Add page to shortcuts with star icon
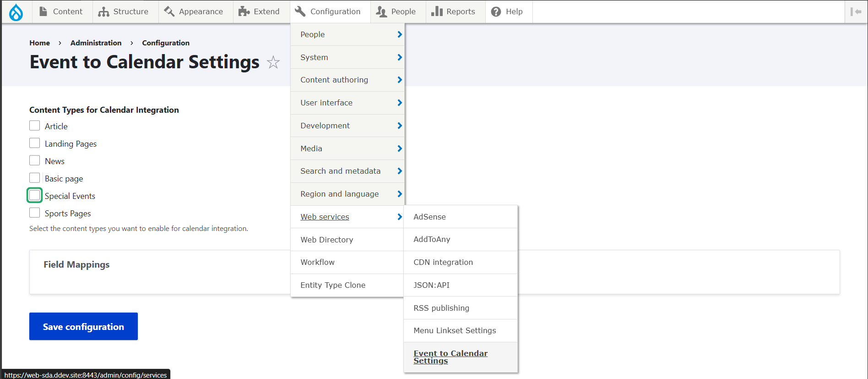This screenshot has width=868, height=379. (x=273, y=62)
